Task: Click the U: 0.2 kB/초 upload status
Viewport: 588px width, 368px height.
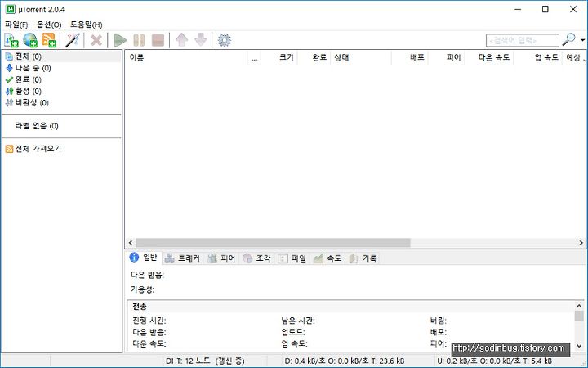Action: pyautogui.click(x=494, y=361)
